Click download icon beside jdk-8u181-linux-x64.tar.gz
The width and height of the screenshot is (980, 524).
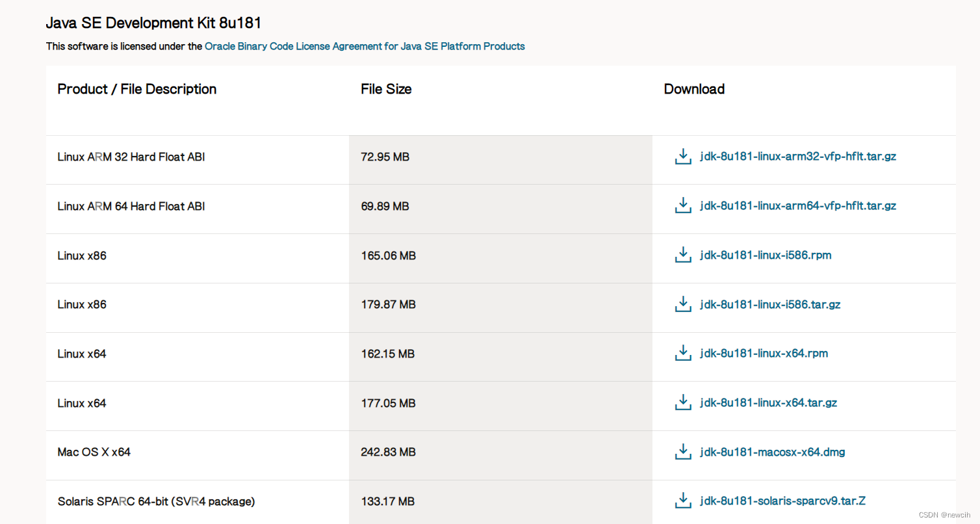pyautogui.click(x=683, y=402)
